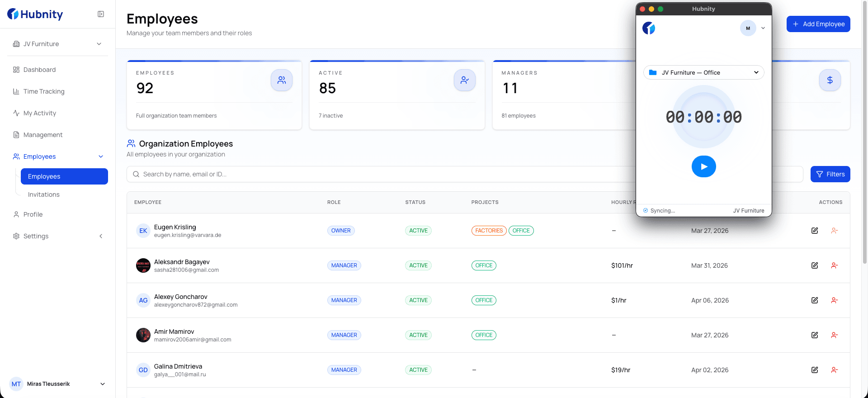
Task: Start the timer with play button
Action: [704, 166]
